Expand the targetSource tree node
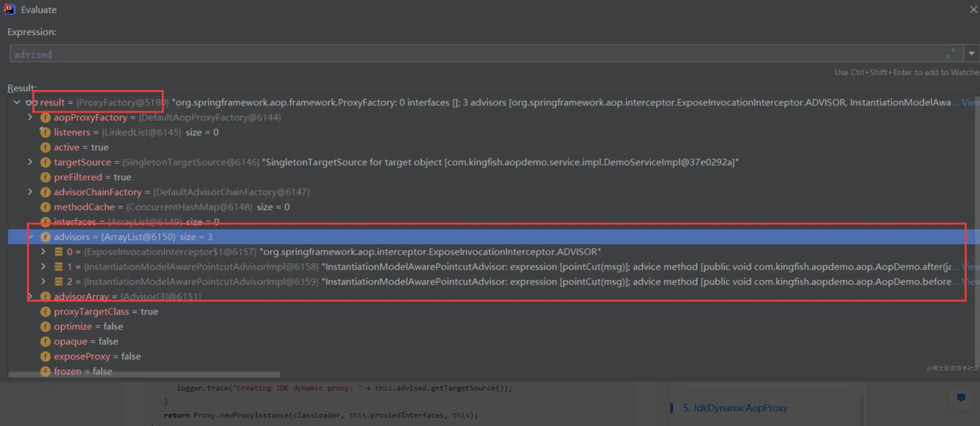980x426 pixels. point(30,162)
